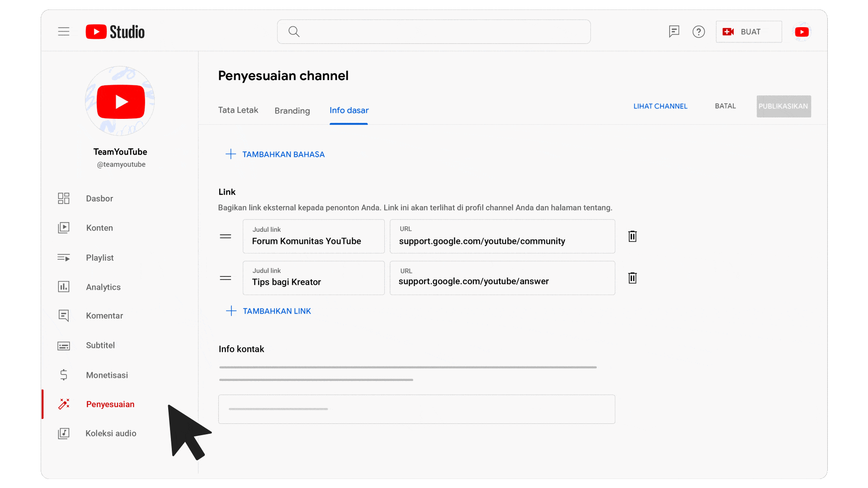Click the search bar to search
This screenshot has height=488, width=868.
[434, 32]
